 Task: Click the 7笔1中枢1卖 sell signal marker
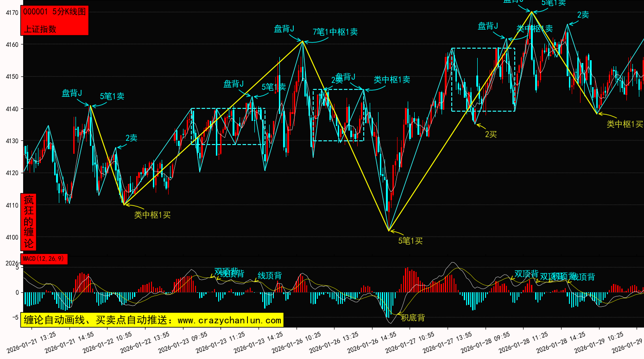335,32
